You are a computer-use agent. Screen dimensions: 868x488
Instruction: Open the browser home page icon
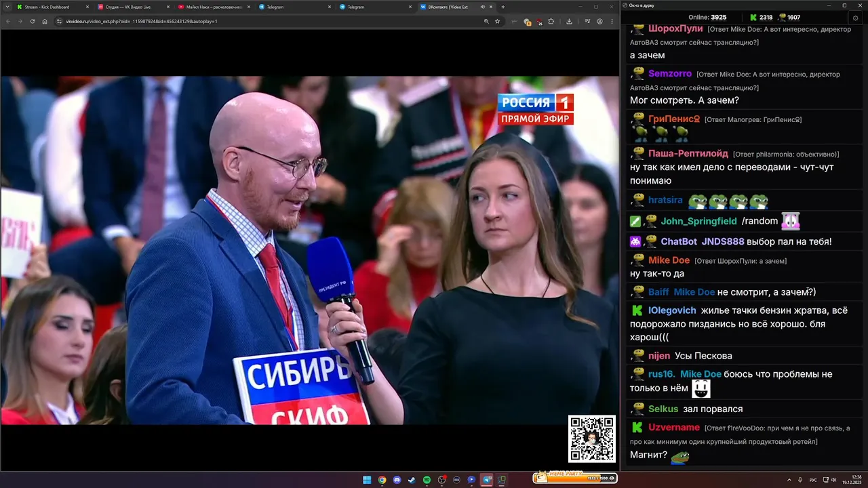click(x=45, y=21)
